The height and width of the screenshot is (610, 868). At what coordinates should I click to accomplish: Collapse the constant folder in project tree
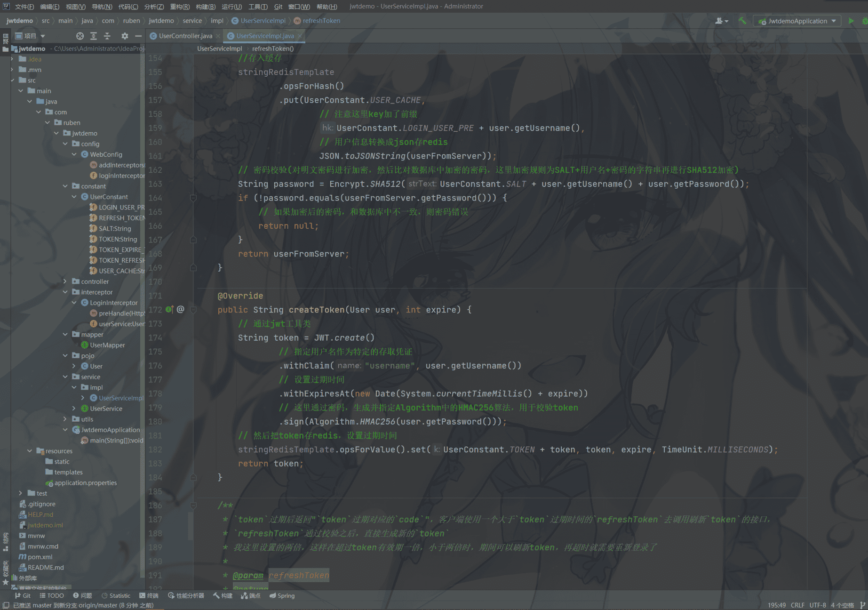tap(65, 186)
